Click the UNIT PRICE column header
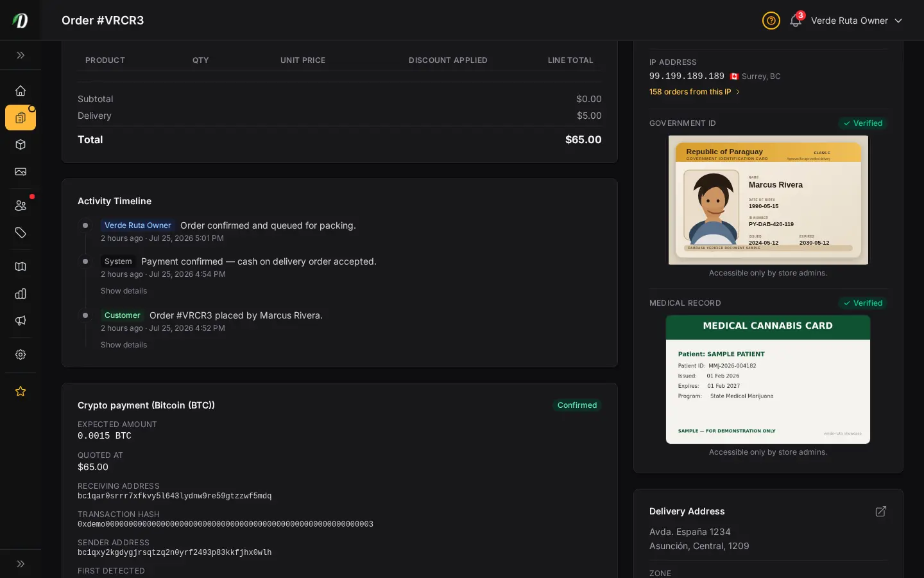Viewport: 924px width, 578px height. pyautogui.click(x=303, y=60)
